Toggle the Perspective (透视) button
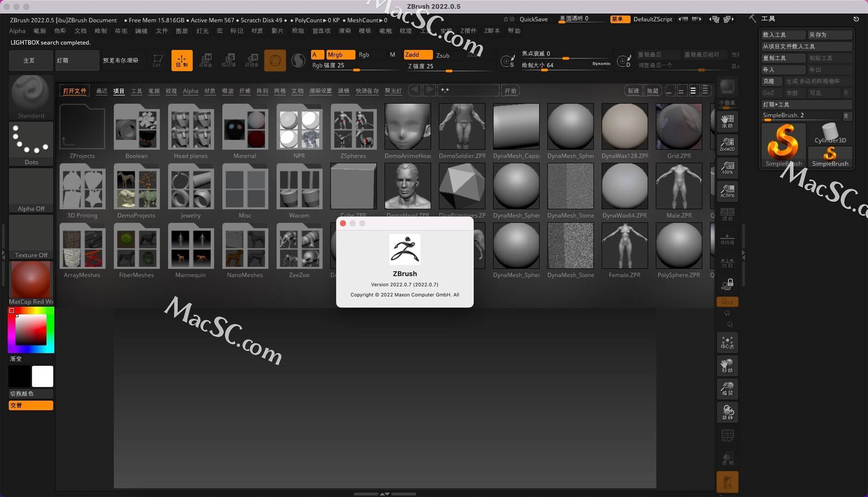The width and height of the screenshot is (868, 497). (x=727, y=214)
